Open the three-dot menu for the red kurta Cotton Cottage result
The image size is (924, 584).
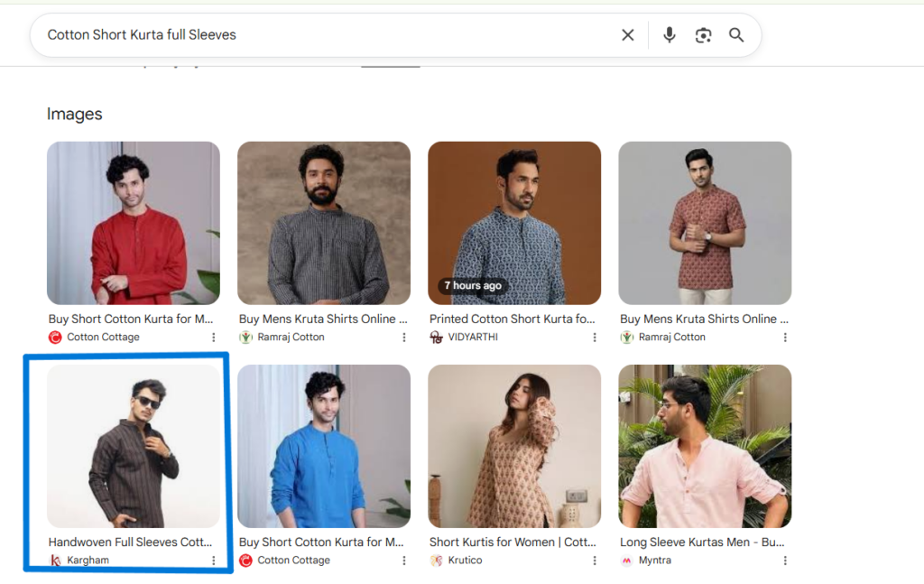tap(213, 337)
